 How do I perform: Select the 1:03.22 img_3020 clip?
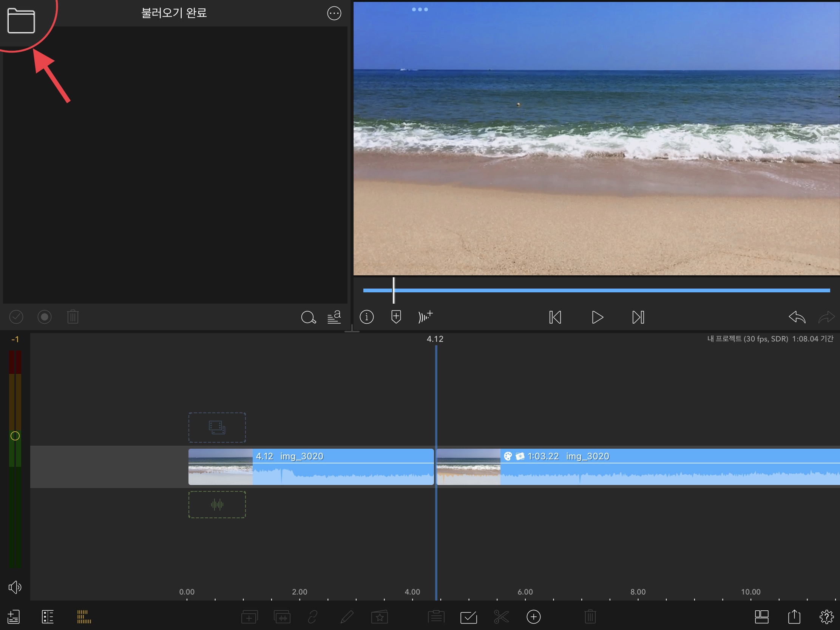(x=645, y=467)
